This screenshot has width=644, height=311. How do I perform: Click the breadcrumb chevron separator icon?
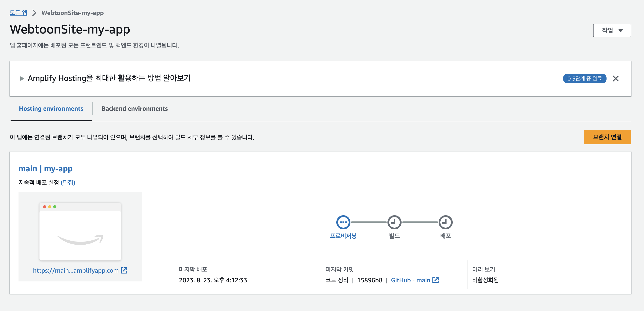pos(34,13)
